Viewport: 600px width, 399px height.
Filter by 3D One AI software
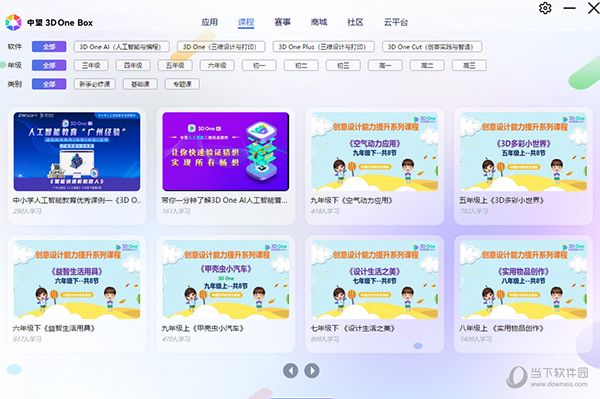click(x=122, y=47)
